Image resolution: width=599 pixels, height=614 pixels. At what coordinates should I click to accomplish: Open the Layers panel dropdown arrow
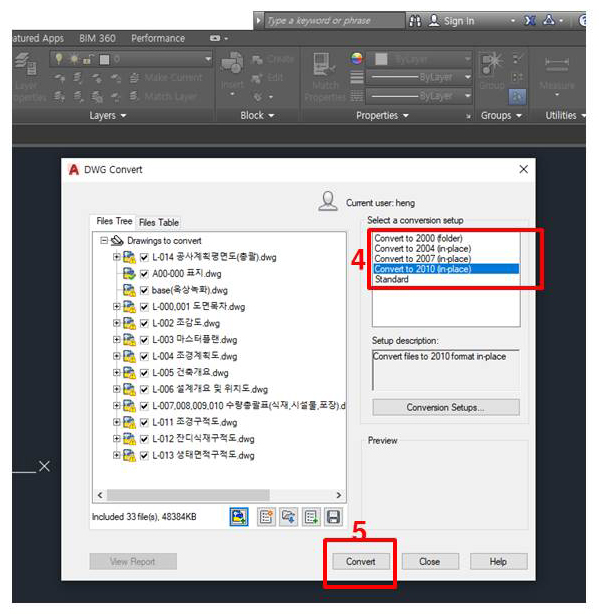[123, 116]
